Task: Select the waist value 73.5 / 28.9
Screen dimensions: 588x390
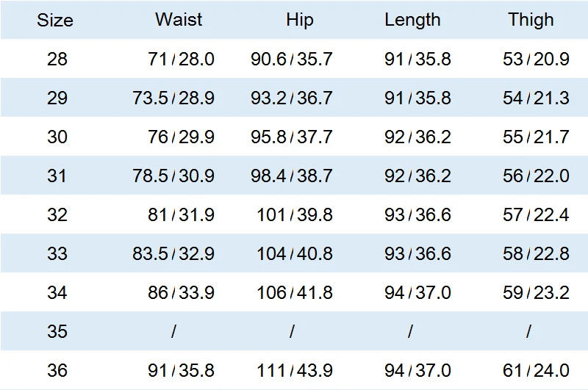Action: (173, 98)
